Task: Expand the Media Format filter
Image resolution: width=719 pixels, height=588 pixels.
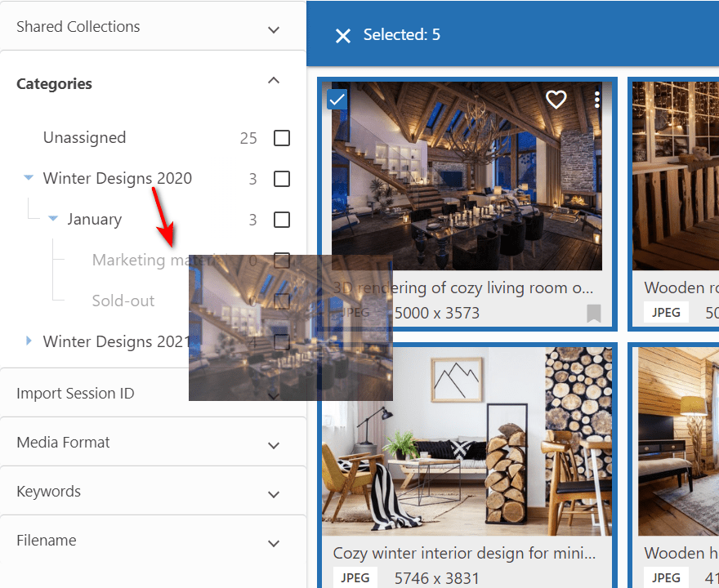Action: click(274, 446)
